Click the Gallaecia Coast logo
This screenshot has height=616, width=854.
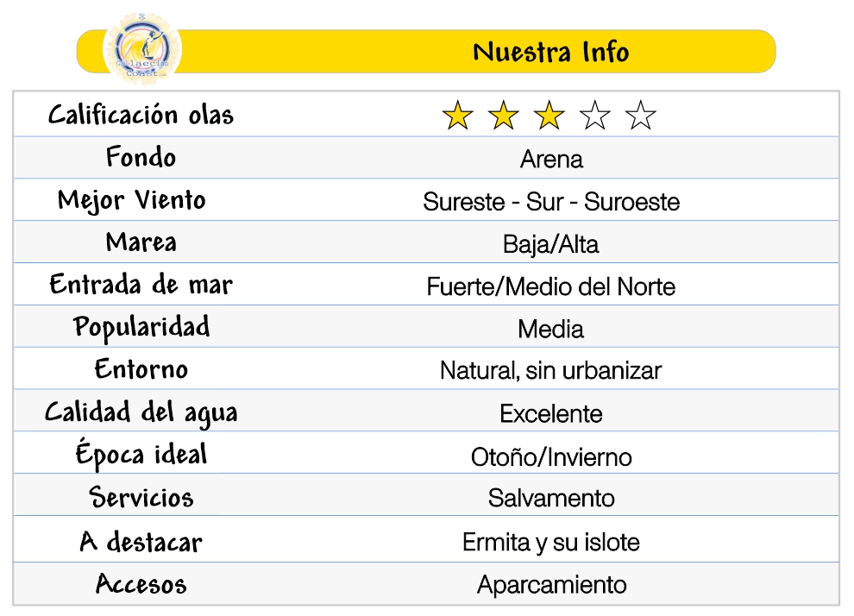coord(142,48)
